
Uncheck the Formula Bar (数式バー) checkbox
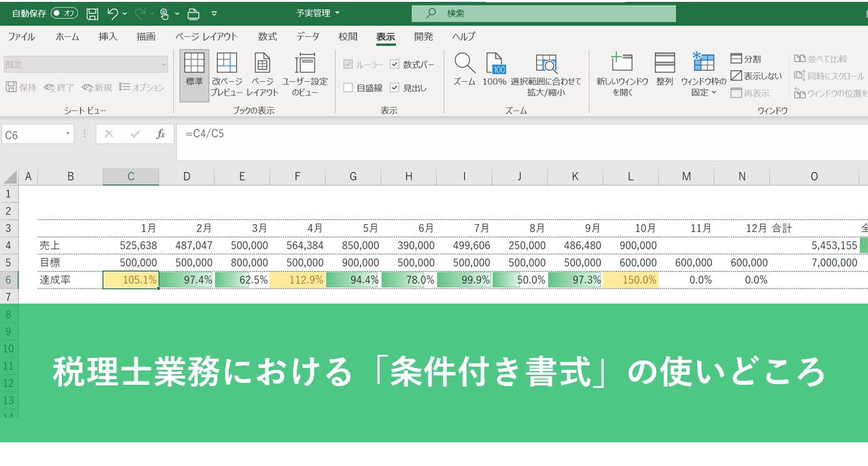tap(394, 64)
